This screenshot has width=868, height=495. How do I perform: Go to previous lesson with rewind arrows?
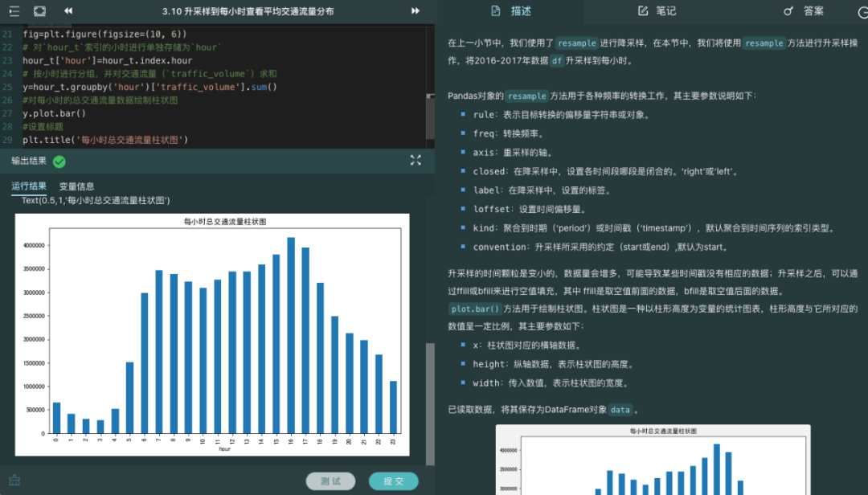68,11
